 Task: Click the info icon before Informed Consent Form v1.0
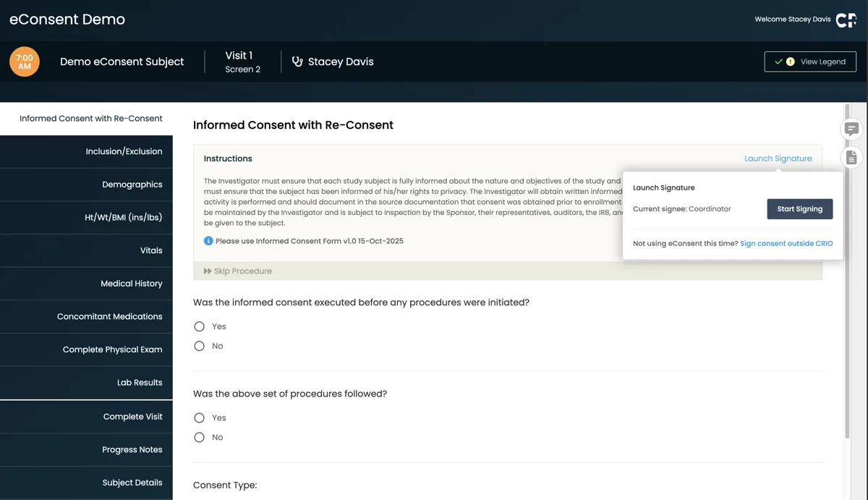click(x=208, y=240)
